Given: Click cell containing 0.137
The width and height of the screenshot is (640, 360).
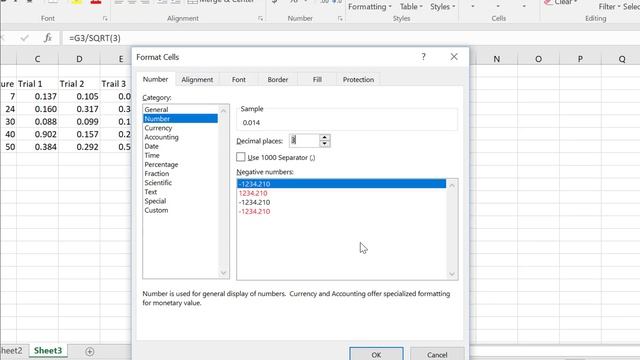Looking at the screenshot, I should (x=37, y=96).
